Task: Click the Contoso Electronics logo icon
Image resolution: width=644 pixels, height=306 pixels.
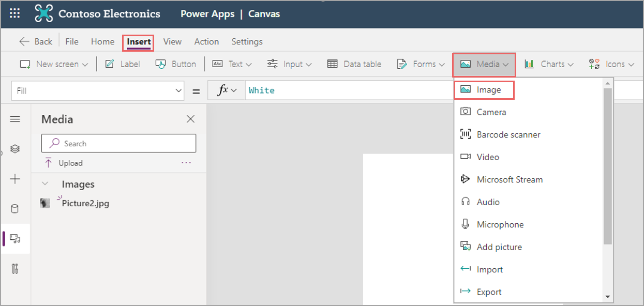Action: (44, 14)
